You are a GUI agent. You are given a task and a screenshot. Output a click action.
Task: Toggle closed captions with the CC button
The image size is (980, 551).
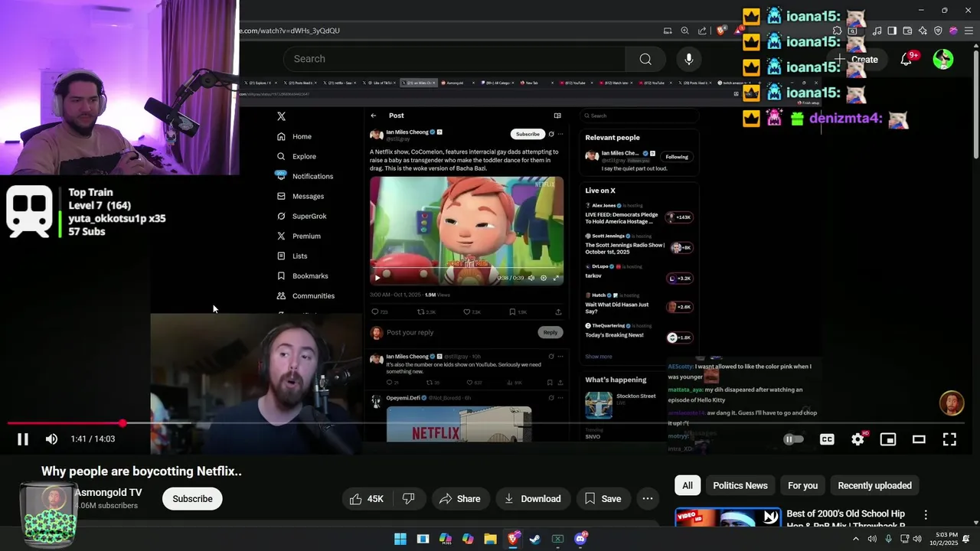(x=827, y=439)
